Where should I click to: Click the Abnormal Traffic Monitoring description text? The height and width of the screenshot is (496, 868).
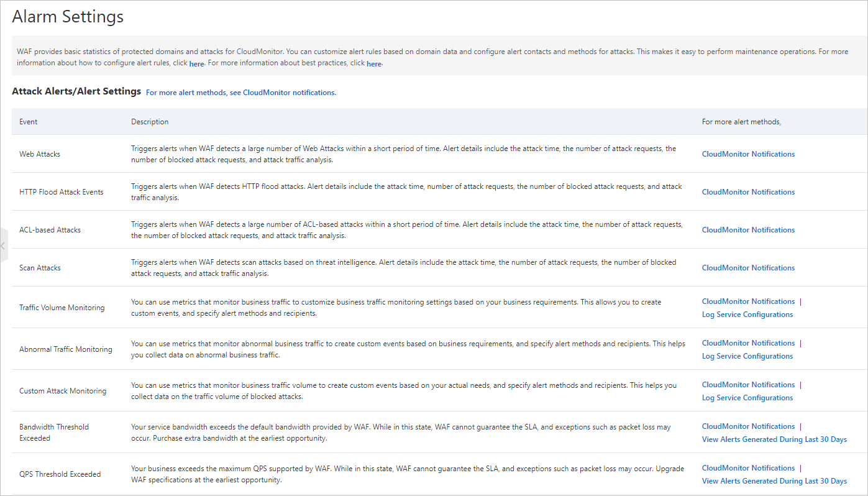(408, 349)
